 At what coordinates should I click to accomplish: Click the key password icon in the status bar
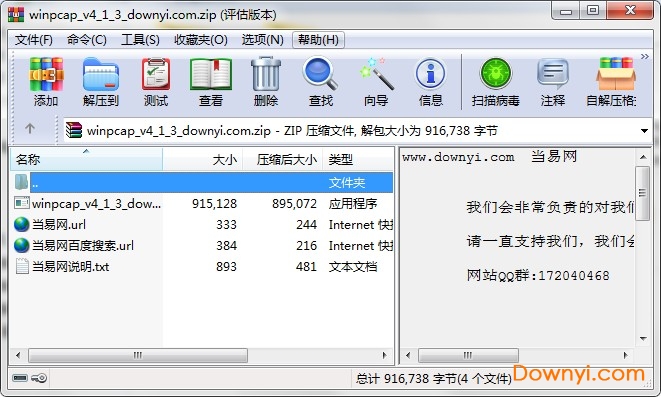point(39,378)
